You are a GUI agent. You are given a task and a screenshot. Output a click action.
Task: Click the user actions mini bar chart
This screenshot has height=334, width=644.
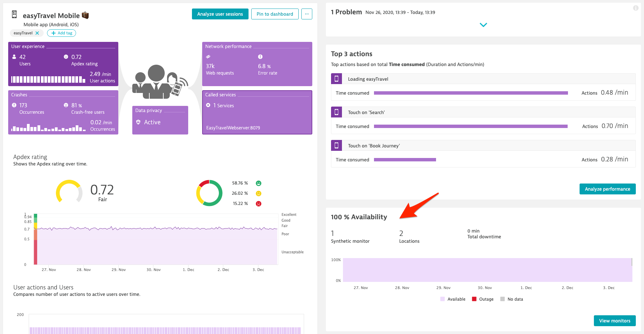tap(48, 80)
